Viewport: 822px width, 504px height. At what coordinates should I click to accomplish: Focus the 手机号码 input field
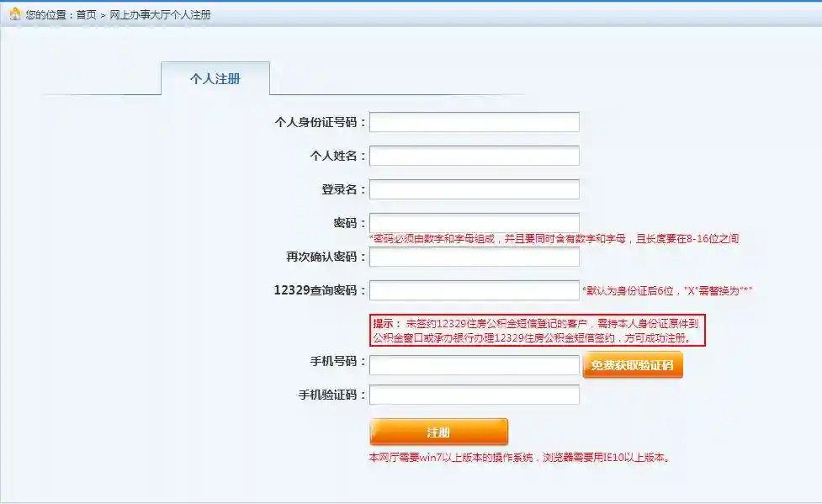[475, 365]
